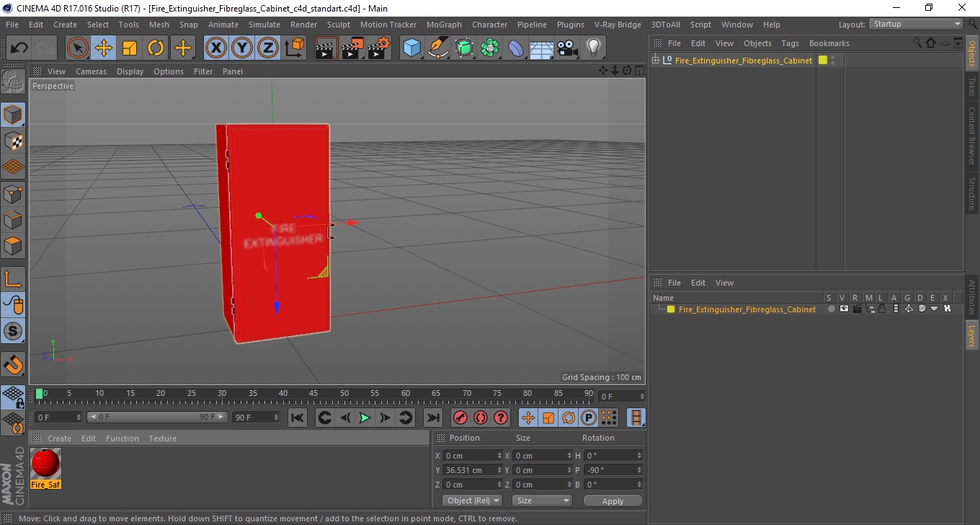Viewport: 980px width, 525px height.
Task: Click yellow layer color swatch in Objects
Action: click(x=823, y=61)
